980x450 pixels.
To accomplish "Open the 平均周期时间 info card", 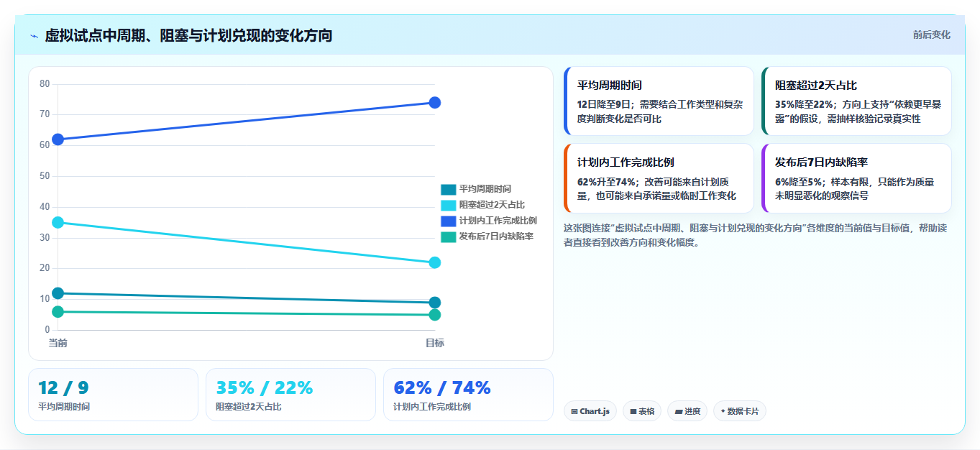I will [x=659, y=101].
